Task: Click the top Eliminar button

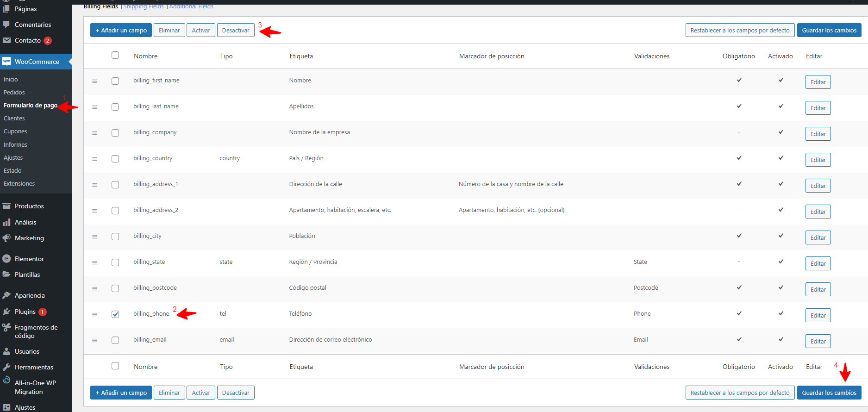Action: coord(169,30)
